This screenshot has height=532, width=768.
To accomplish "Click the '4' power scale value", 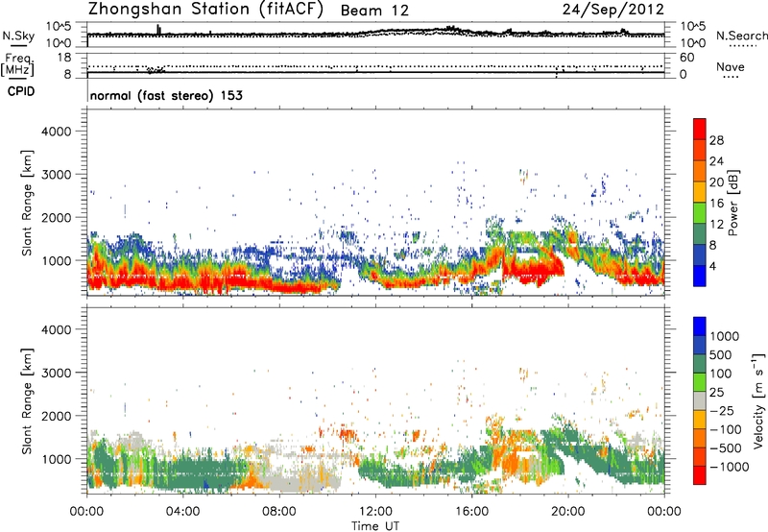I will coord(713,266).
